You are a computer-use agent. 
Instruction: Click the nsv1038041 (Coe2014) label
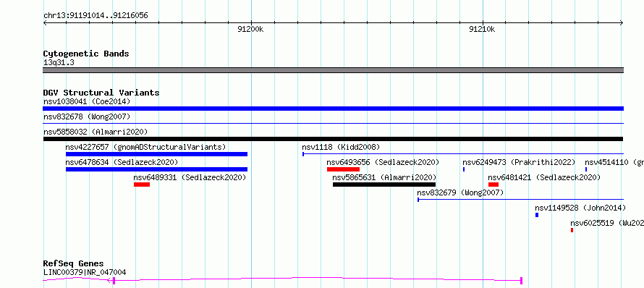coord(87,101)
